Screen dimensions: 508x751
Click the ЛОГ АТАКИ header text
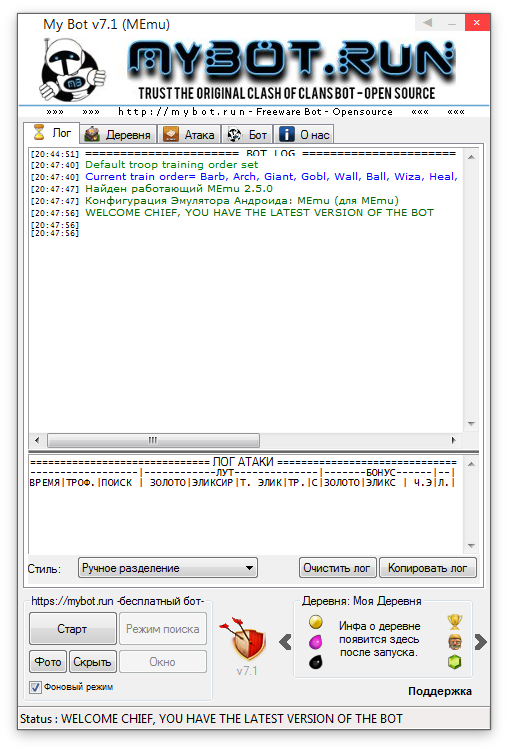click(243, 462)
